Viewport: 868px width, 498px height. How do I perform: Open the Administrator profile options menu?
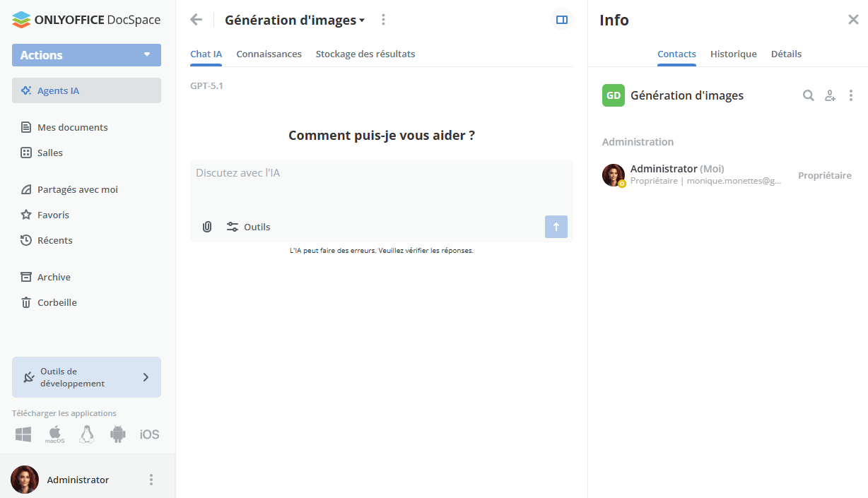point(151,480)
